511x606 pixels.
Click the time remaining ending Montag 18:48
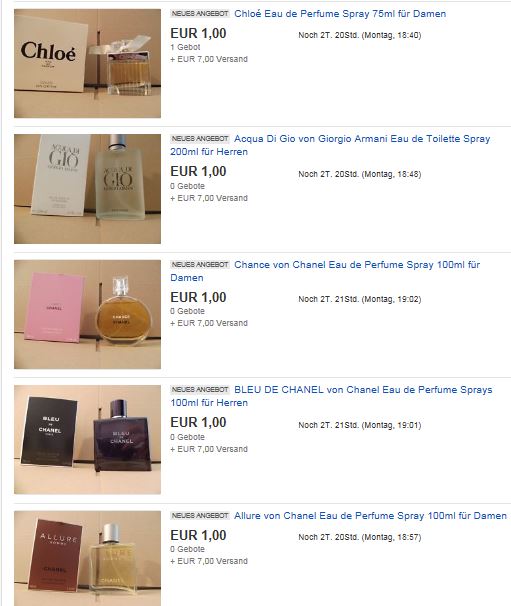pyautogui.click(x=359, y=174)
